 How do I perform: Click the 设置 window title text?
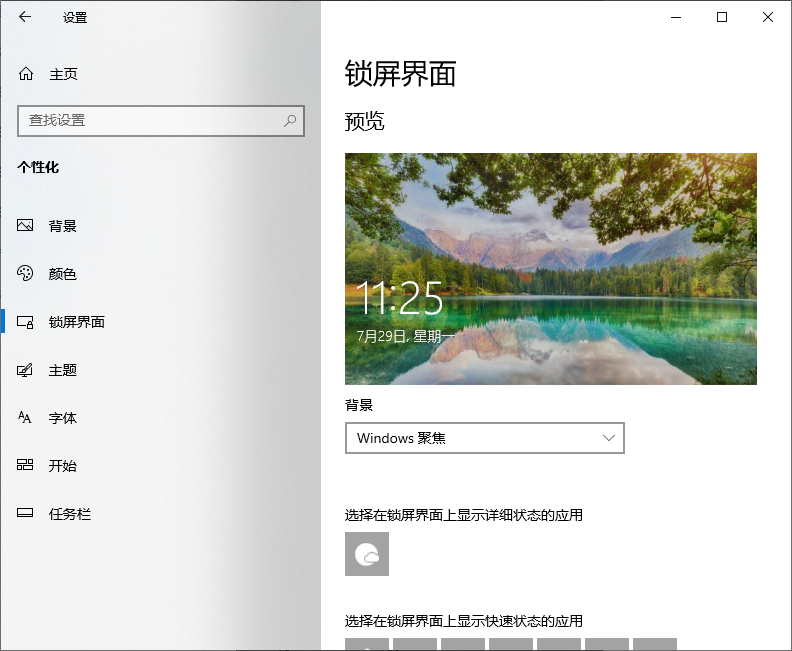(x=75, y=18)
